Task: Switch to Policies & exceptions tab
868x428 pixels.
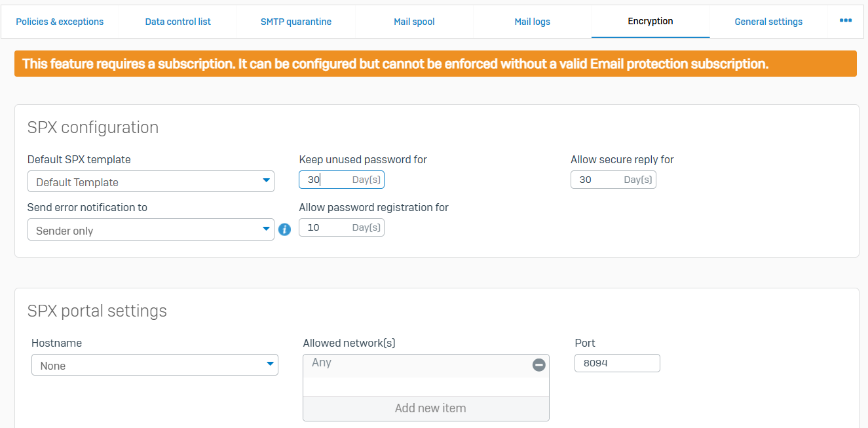Action: click(60, 22)
